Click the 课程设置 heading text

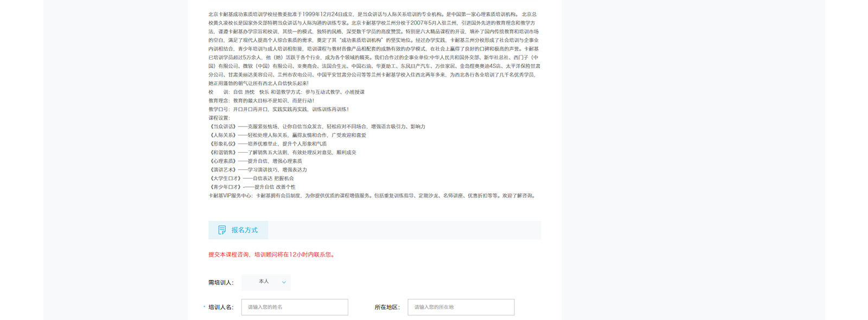coord(219,118)
